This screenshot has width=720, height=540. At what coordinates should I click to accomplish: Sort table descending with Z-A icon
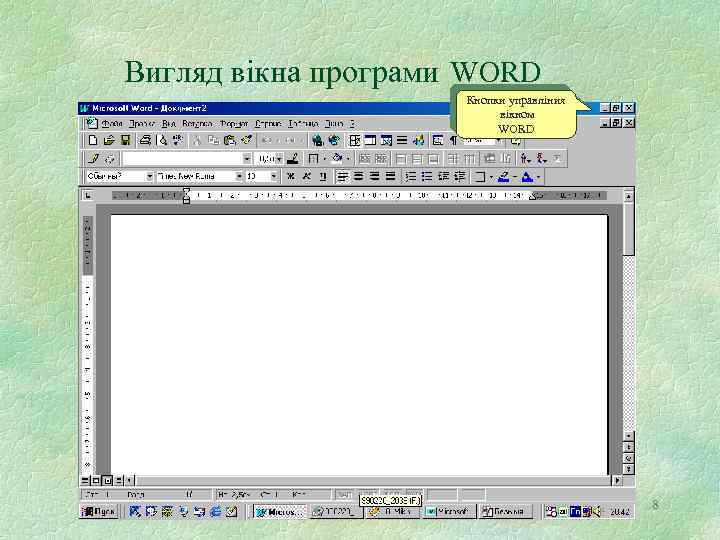point(541,159)
